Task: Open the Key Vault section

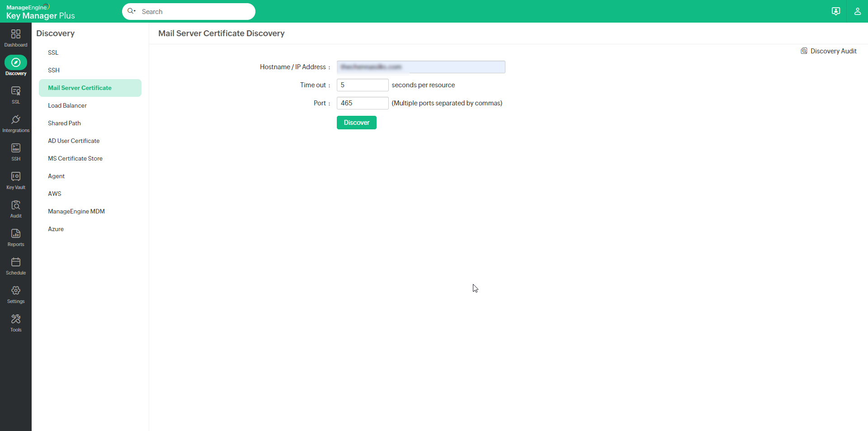Action: [x=16, y=180]
